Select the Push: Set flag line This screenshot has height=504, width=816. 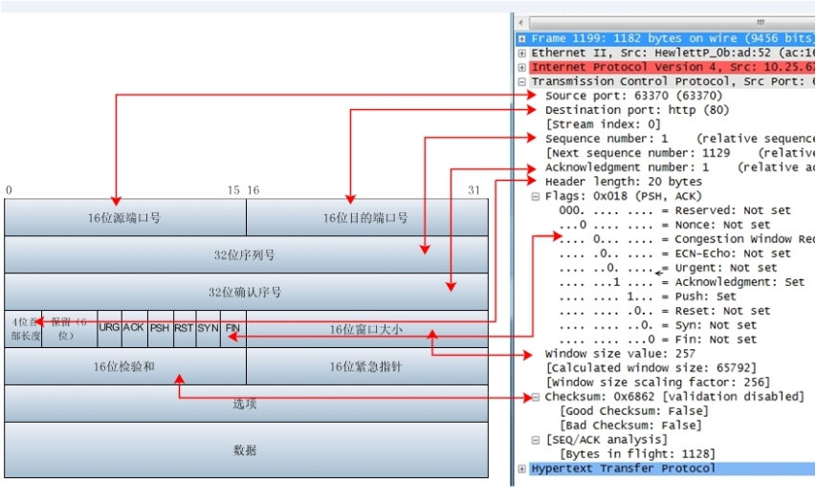648,296
